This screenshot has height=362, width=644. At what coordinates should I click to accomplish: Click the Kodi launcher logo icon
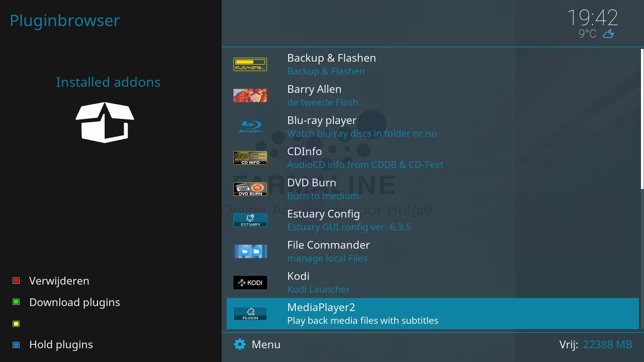point(250,283)
